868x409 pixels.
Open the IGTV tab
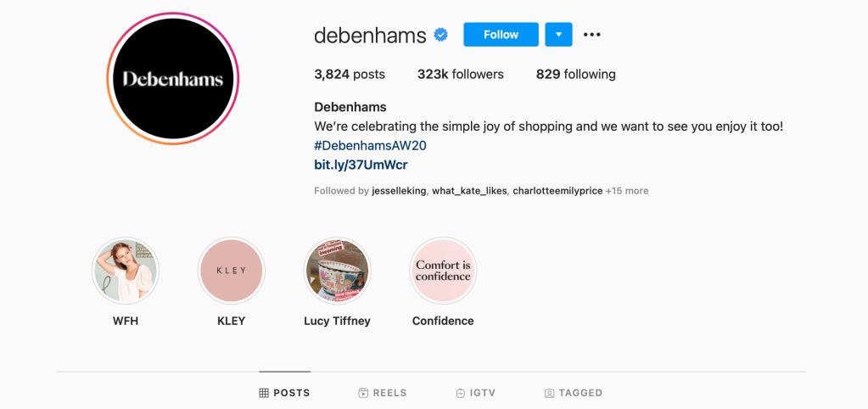[x=475, y=393]
